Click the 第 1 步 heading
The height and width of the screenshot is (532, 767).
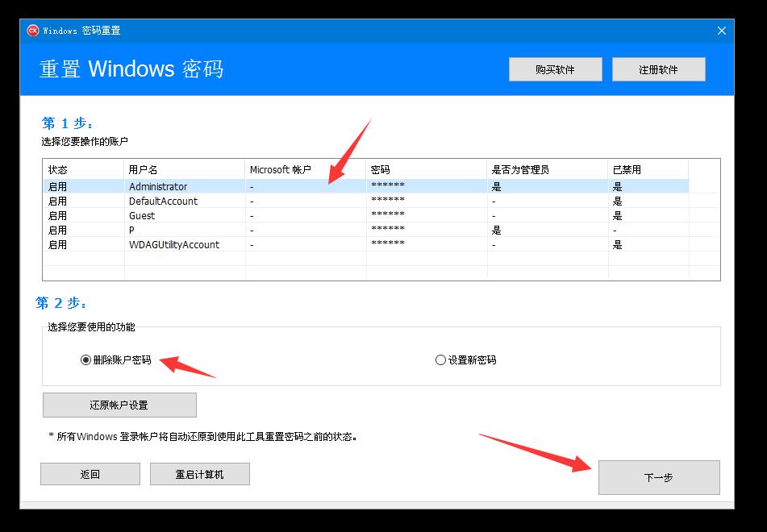coord(68,123)
